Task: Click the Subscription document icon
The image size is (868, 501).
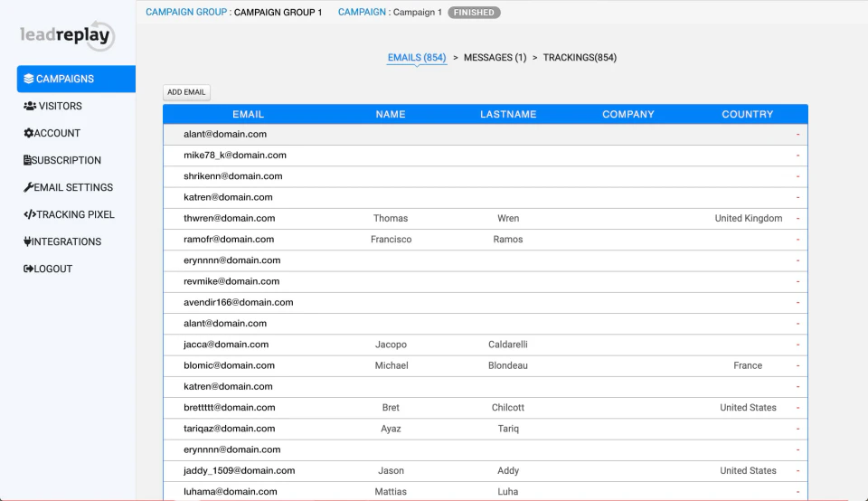Action: click(x=27, y=160)
